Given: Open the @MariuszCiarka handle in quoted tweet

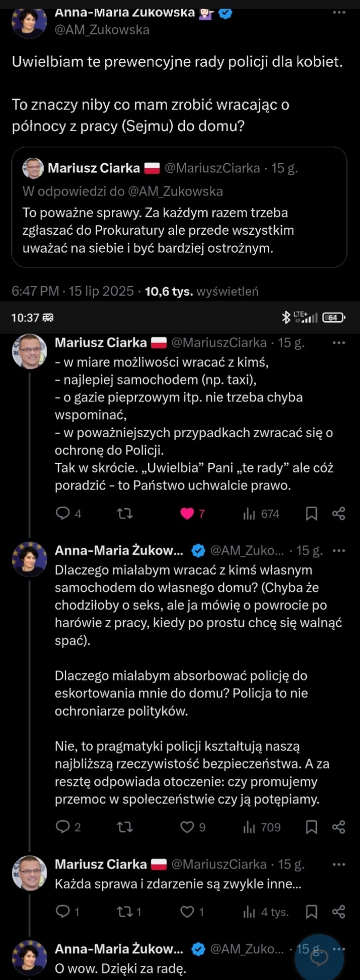Looking at the screenshot, I should coord(212,168).
